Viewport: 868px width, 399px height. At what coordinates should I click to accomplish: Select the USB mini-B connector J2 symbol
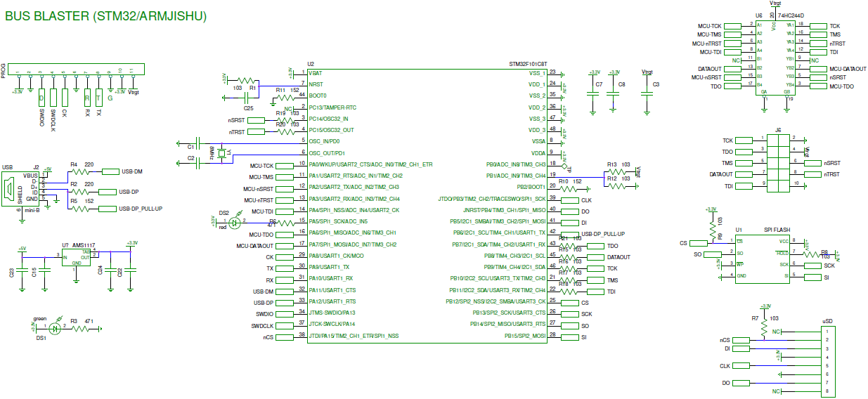(x=22, y=190)
